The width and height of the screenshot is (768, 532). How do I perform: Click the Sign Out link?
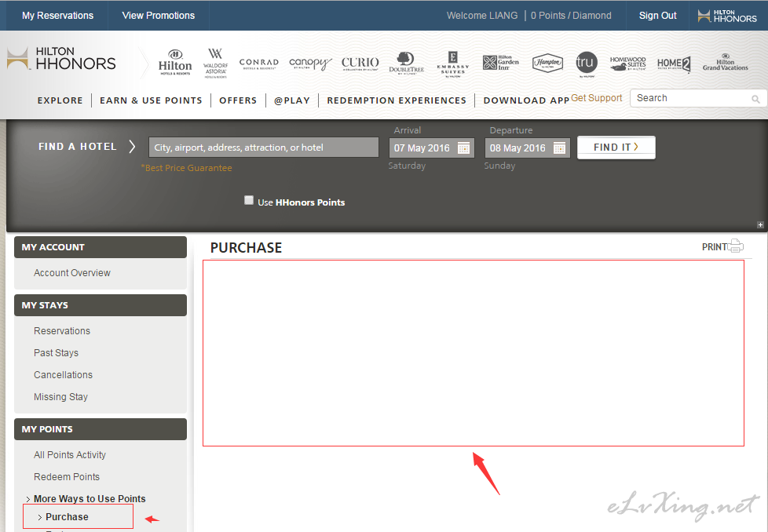click(658, 16)
